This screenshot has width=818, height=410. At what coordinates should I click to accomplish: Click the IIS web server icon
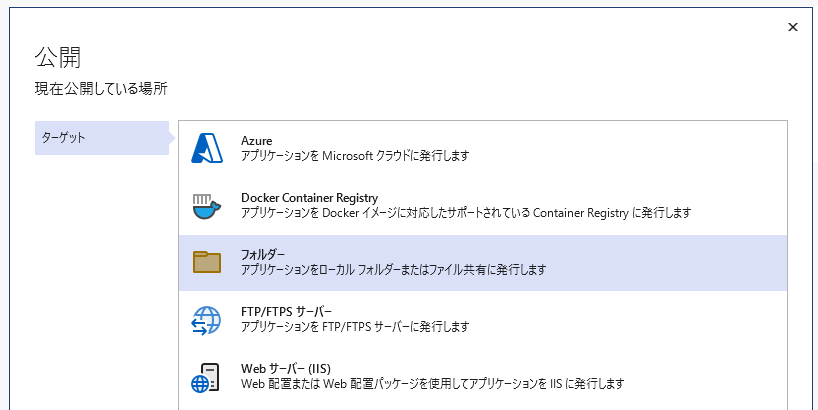[206, 378]
